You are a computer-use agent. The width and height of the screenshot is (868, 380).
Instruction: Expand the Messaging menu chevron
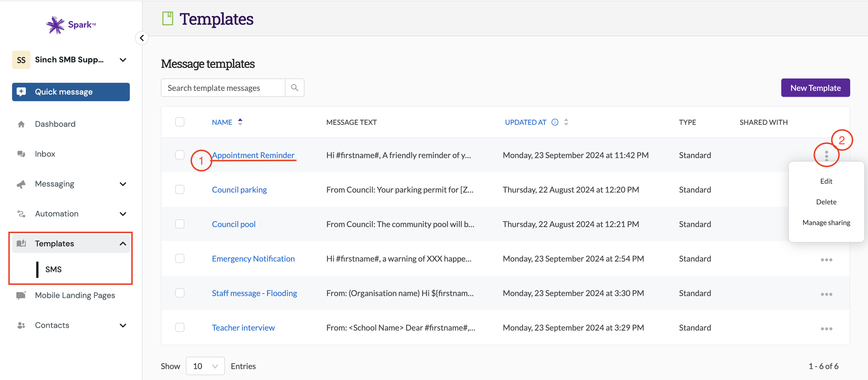pyautogui.click(x=123, y=184)
